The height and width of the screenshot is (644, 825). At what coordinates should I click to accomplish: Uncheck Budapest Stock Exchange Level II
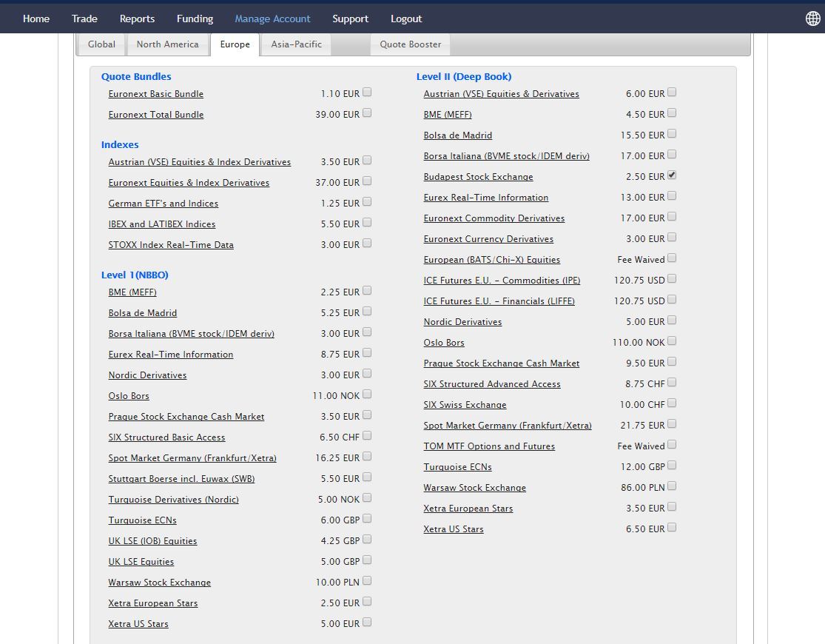(x=672, y=175)
